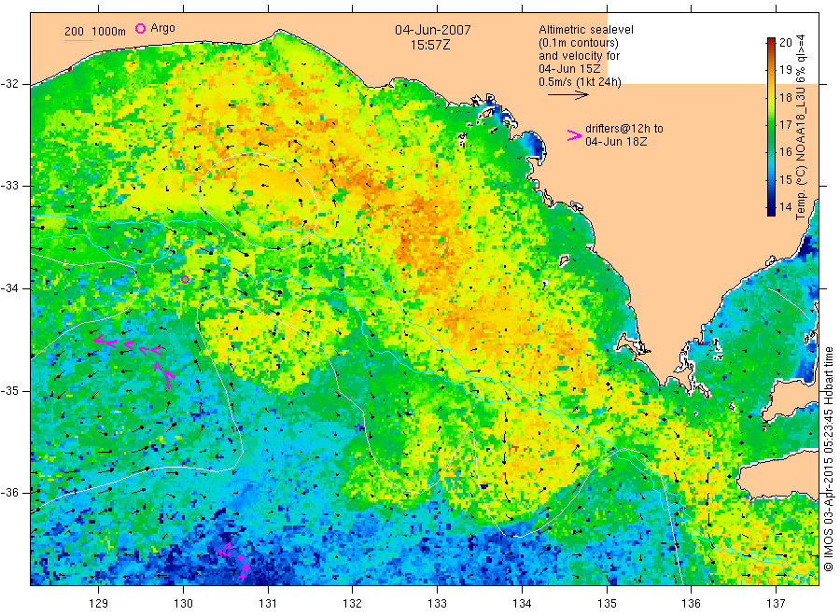Screen dimensions: 840x616
Task: Select the "200 1000m" depth legend text
Action: (95, 31)
